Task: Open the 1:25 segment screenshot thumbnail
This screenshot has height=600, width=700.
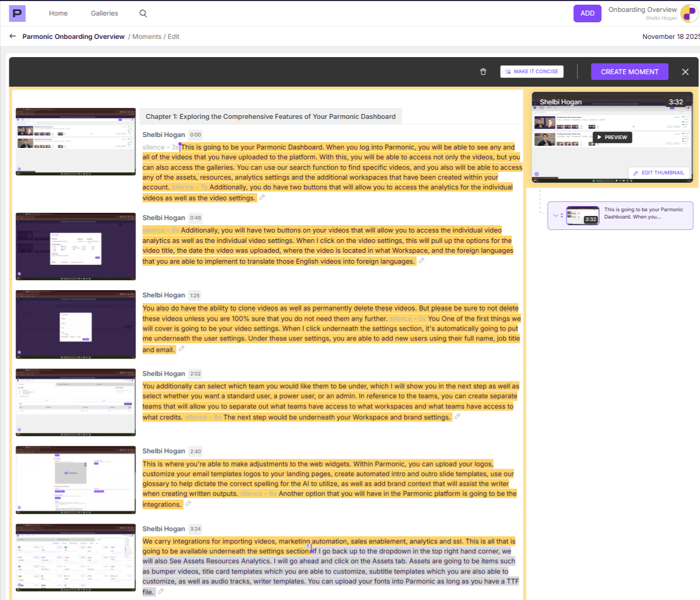Action: pyautogui.click(x=76, y=324)
